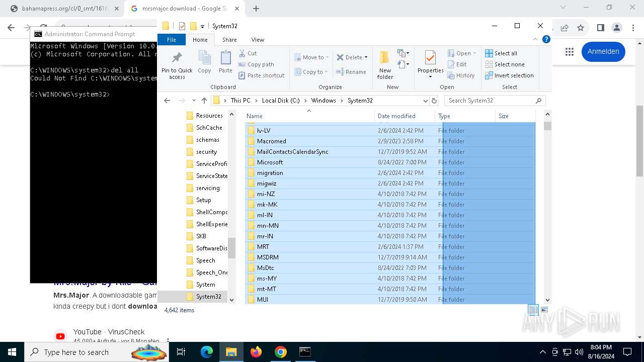Screen dimensions: 644x362
Task: Open address bar history dropdown
Action: coord(425,101)
